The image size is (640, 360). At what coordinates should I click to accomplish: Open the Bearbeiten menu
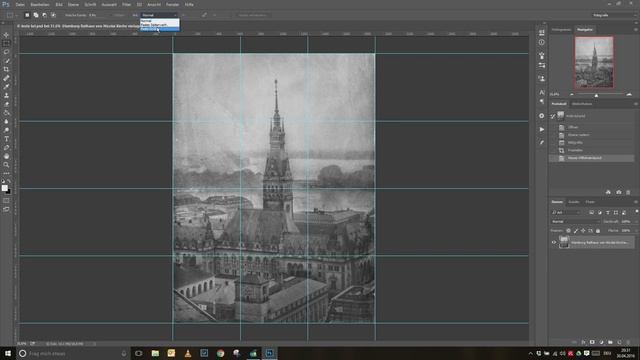[40, 4]
